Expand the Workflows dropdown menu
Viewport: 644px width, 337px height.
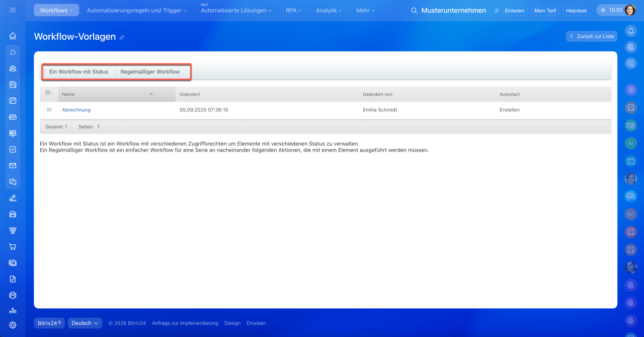56,10
